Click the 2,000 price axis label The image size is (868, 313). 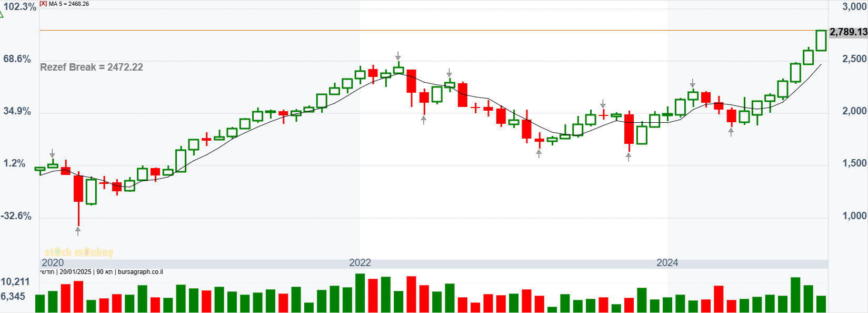point(854,111)
